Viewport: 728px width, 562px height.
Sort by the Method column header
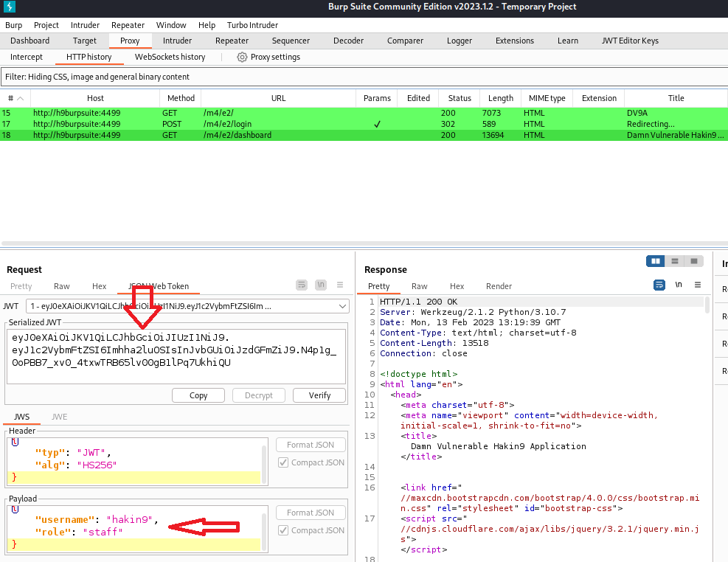point(181,98)
